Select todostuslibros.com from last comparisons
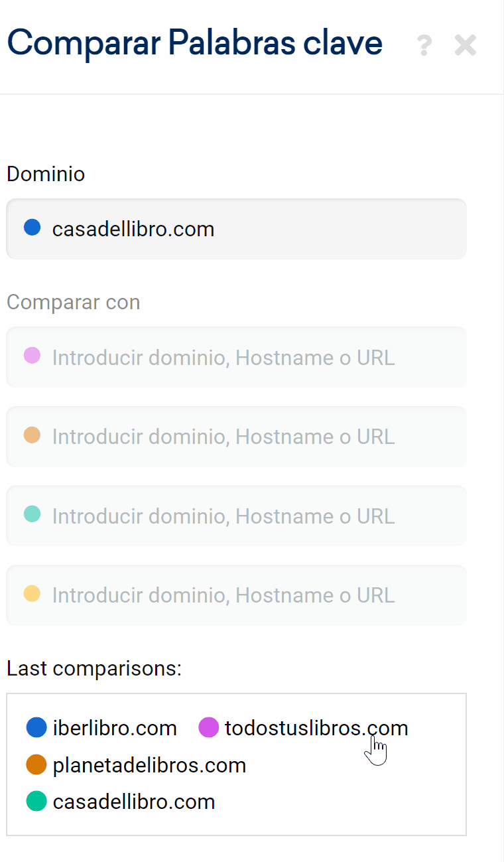504x862 pixels. click(316, 728)
